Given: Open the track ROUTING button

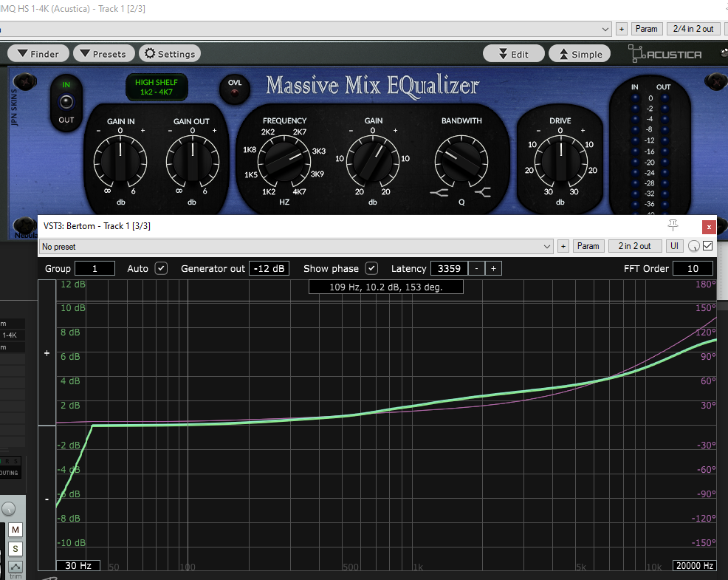Looking at the screenshot, I should click(x=9, y=473).
